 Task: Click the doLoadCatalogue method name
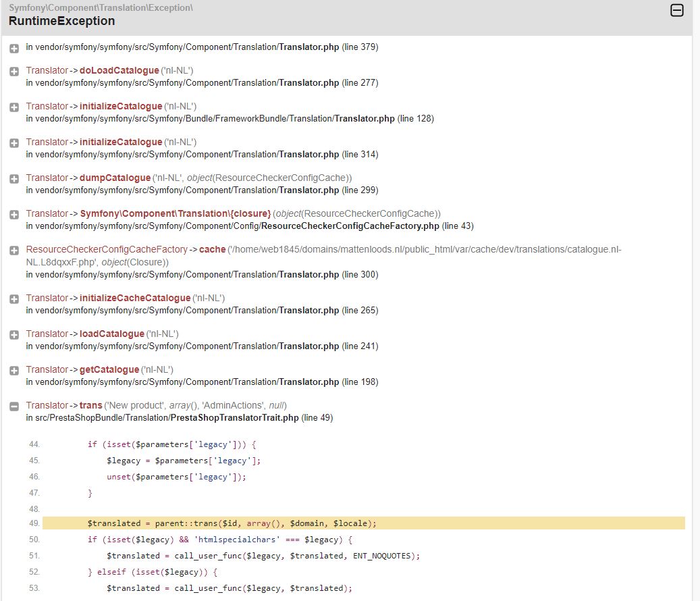click(x=119, y=70)
